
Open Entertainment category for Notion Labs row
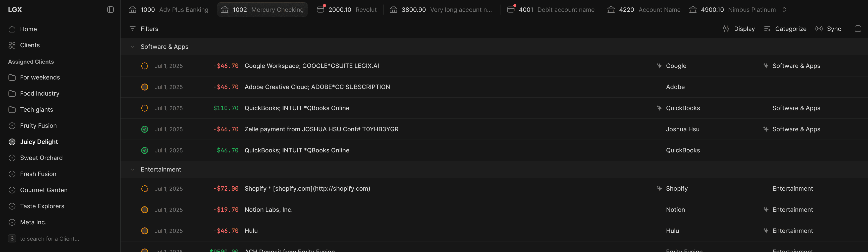pos(792,210)
